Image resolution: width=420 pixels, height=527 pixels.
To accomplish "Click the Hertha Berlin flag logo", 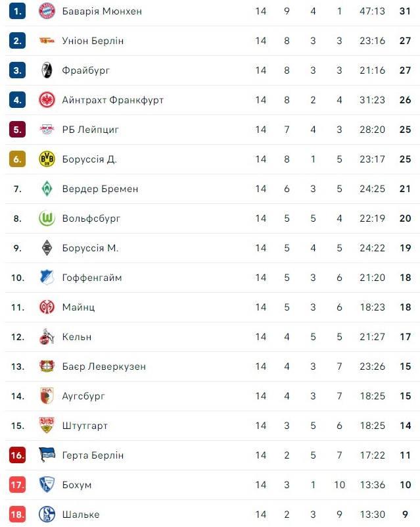I will click(47, 455).
